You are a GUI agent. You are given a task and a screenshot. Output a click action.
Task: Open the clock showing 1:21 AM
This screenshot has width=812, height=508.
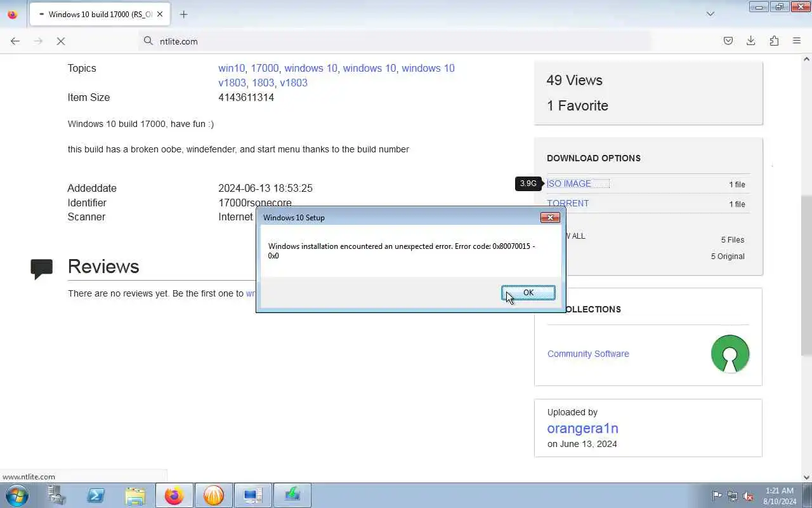[780, 495]
